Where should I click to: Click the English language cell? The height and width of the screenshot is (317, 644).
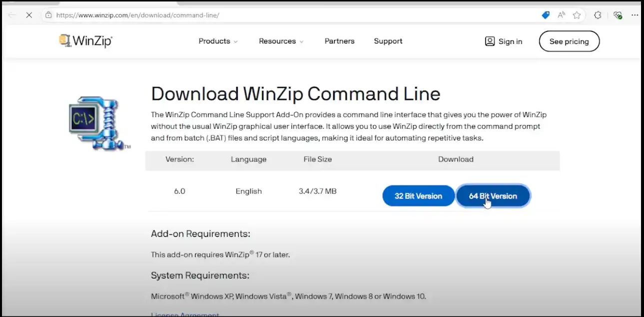pyautogui.click(x=249, y=191)
